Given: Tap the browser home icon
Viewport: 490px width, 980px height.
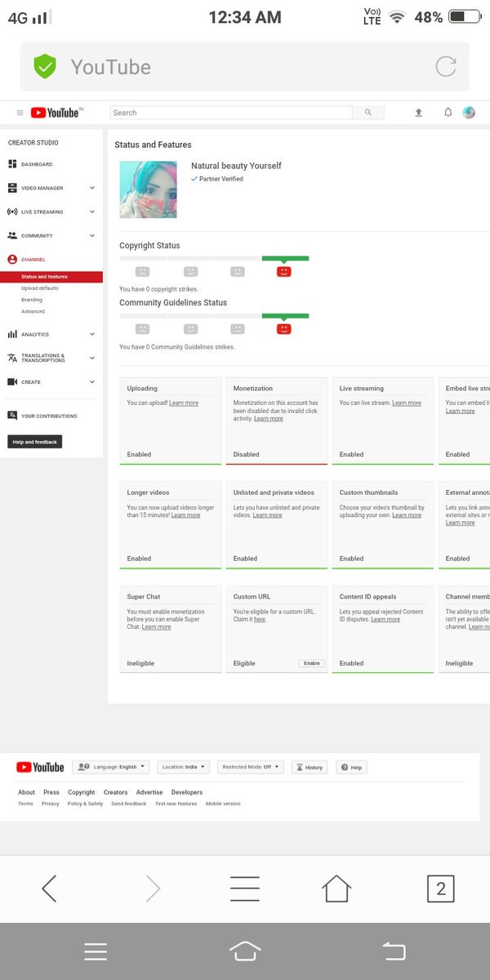Looking at the screenshot, I should [336, 888].
